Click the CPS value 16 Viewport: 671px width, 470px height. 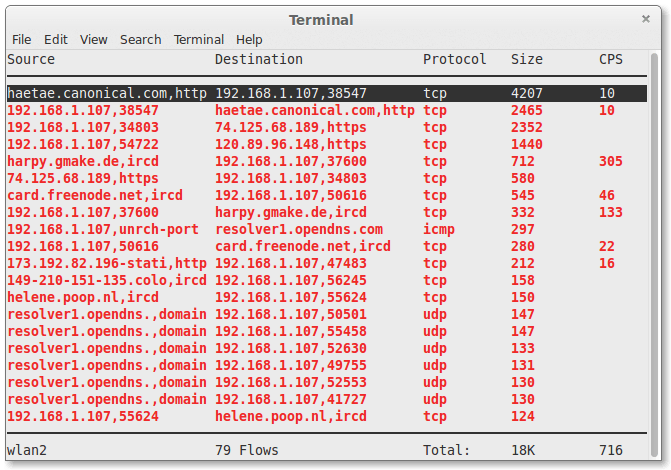(x=607, y=263)
